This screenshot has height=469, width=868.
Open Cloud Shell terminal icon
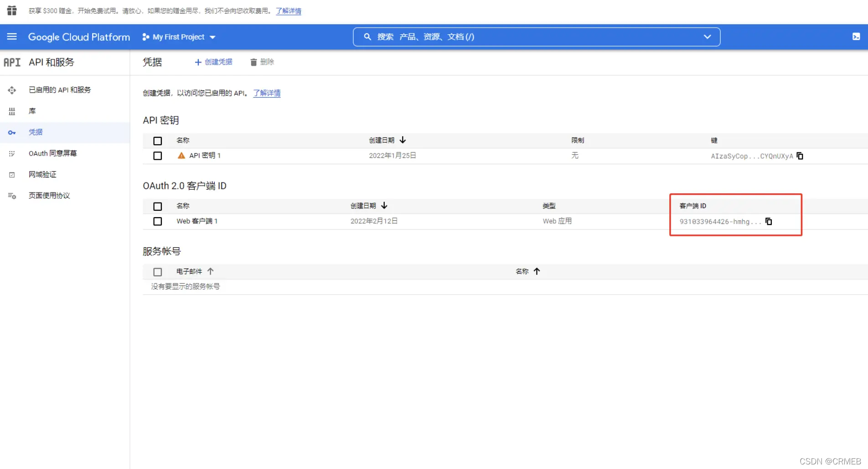856,36
